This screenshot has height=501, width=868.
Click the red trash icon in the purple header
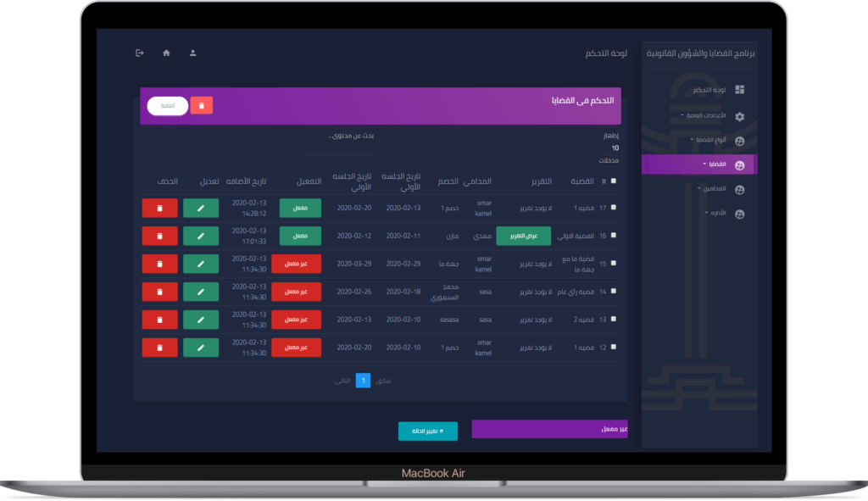202,106
